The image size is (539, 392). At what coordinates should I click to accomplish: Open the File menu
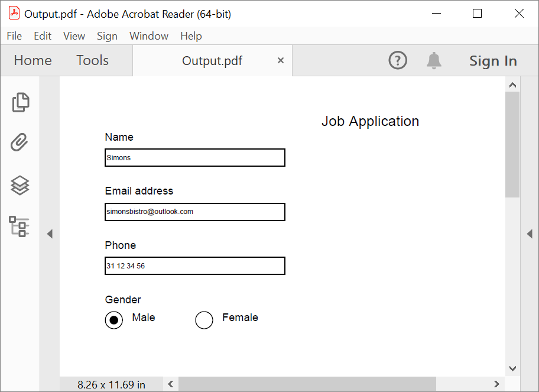14,35
